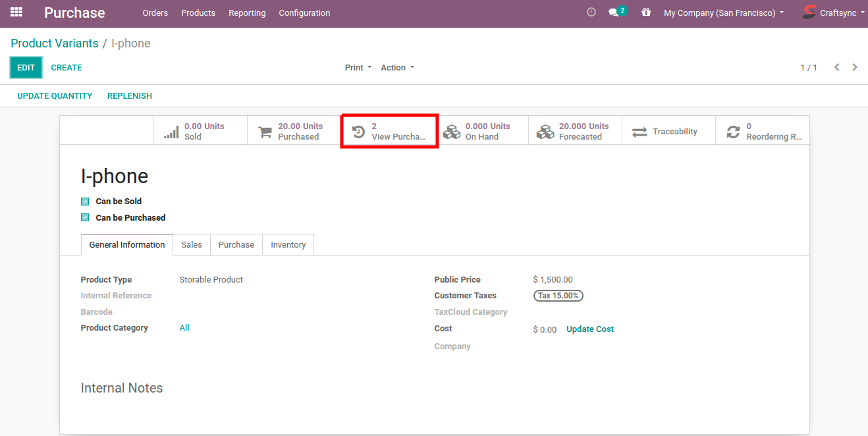Open the My Company (San Francisco) selector

pyautogui.click(x=723, y=13)
